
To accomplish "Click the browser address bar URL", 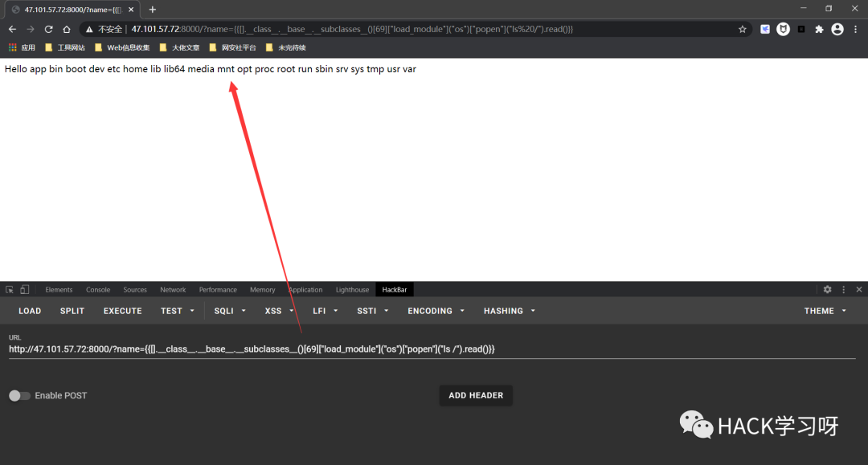I will pyautogui.click(x=351, y=29).
